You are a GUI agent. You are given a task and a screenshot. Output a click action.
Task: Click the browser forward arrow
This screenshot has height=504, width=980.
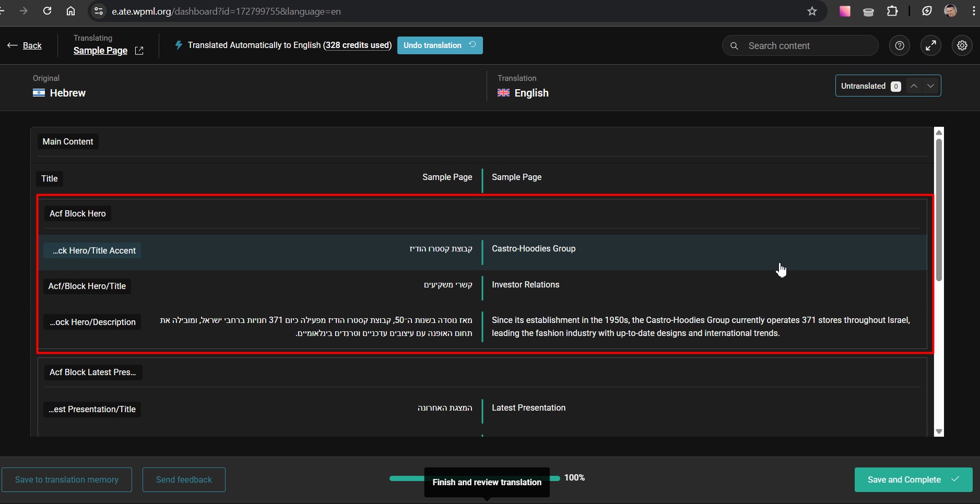pyautogui.click(x=23, y=11)
